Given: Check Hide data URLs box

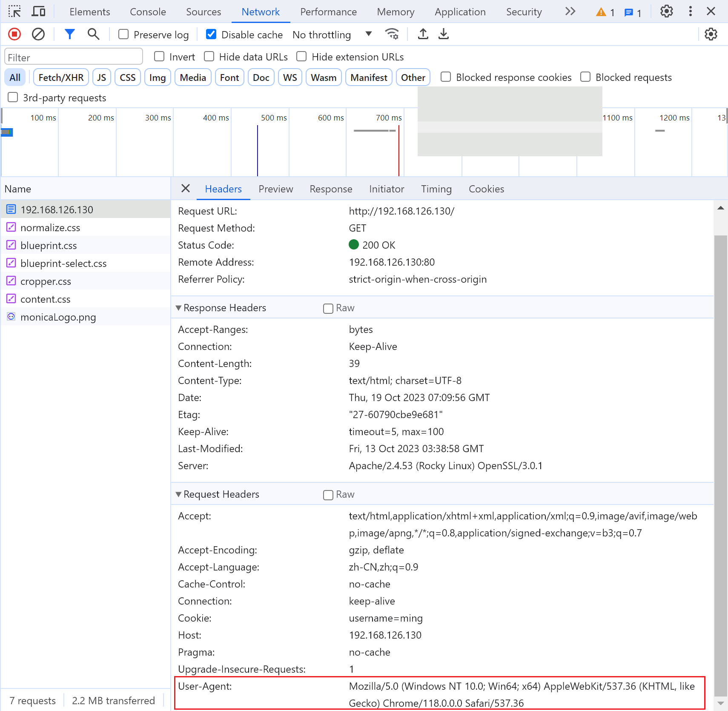Looking at the screenshot, I should pos(209,57).
